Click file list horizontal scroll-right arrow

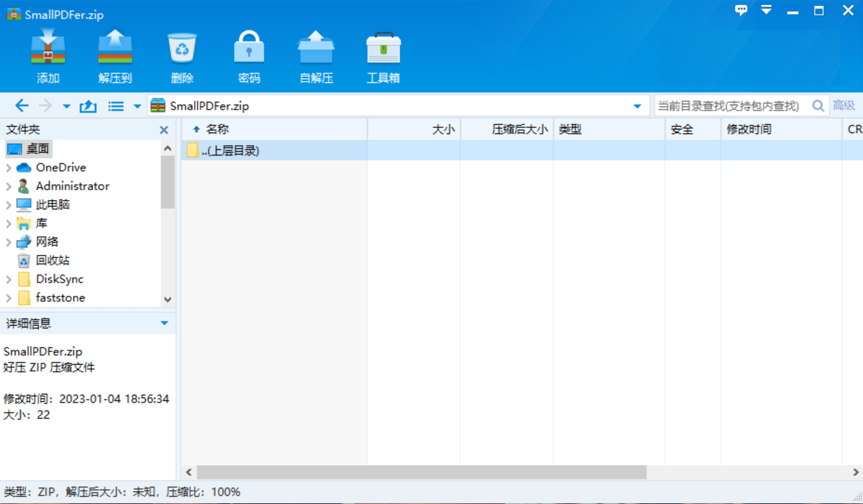click(x=856, y=472)
